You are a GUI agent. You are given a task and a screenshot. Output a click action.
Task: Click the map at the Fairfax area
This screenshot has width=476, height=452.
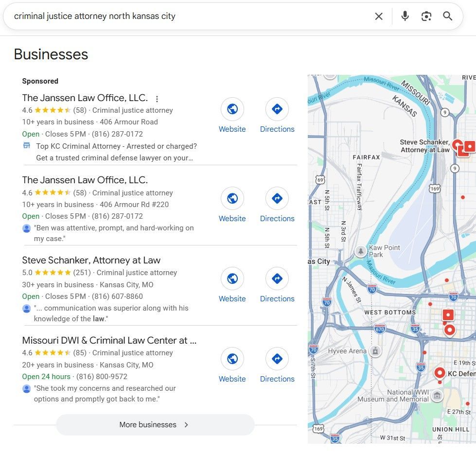click(366, 157)
